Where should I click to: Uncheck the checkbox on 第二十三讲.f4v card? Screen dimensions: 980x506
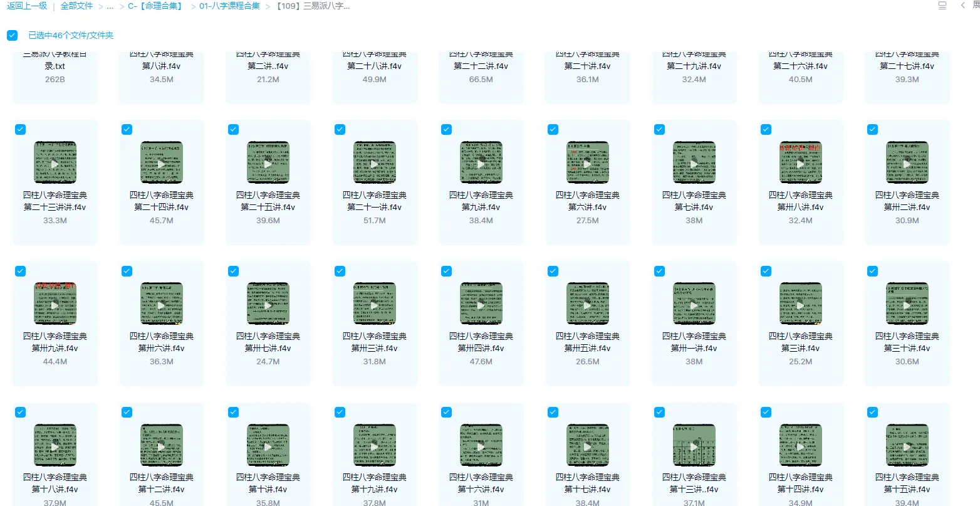(20, 129)
